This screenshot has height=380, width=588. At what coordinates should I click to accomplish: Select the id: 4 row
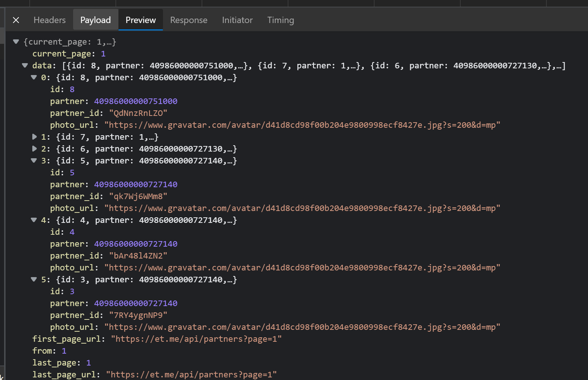(62, 232)
